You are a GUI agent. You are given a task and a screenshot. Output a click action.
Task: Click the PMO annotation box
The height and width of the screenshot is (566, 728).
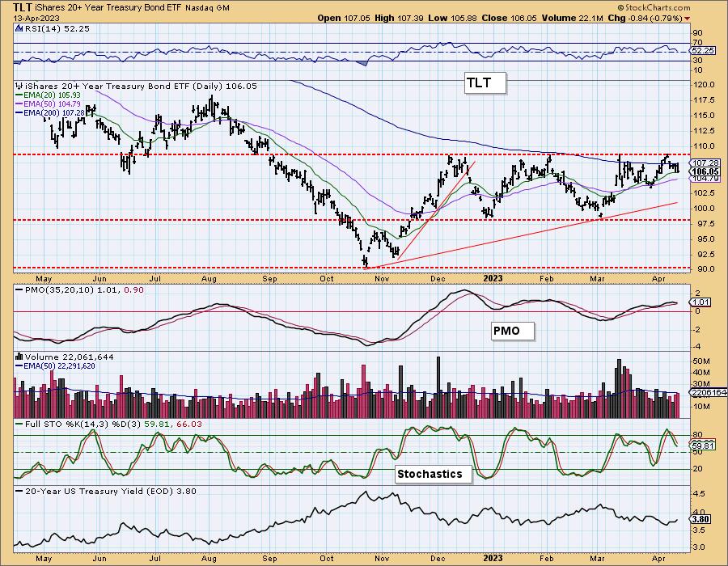point(513,331)
